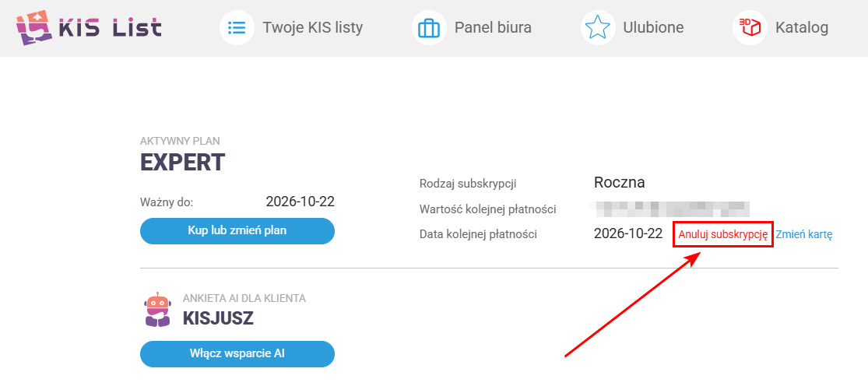868x386 pixels.
Task: Click the Zmień kartę link
Action: pos(804,234)
